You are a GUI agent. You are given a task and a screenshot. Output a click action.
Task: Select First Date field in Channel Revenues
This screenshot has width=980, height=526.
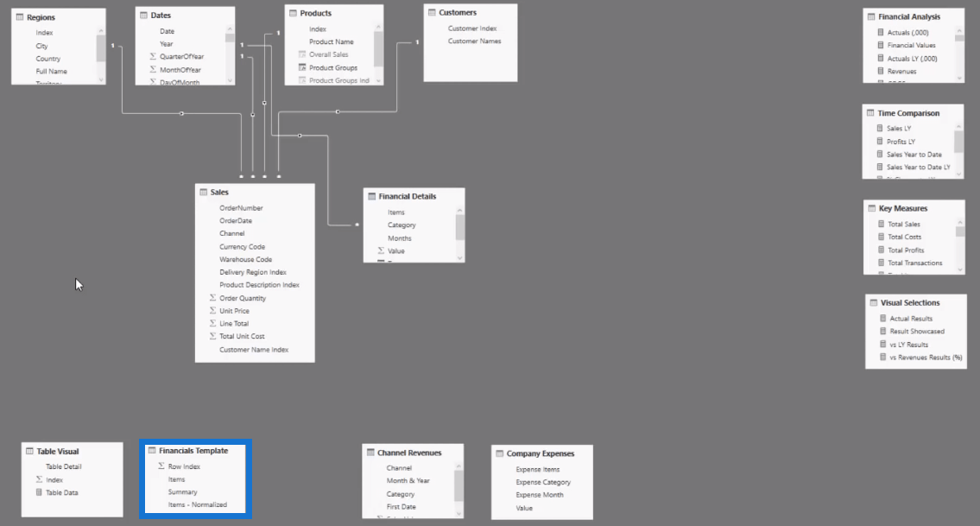coord(401,507)
